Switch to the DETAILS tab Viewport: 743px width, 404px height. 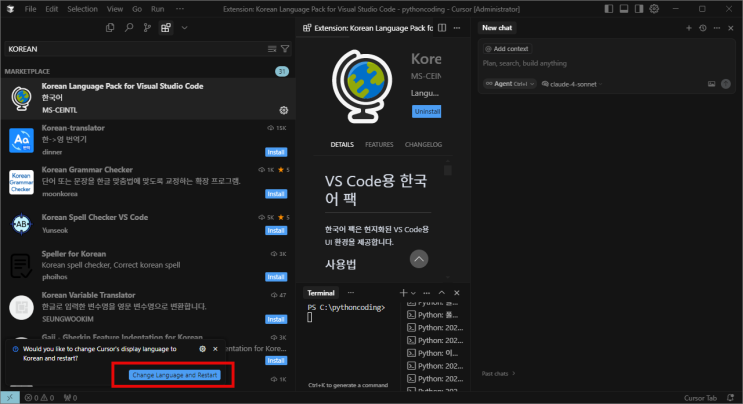click(x=342, y=144)
